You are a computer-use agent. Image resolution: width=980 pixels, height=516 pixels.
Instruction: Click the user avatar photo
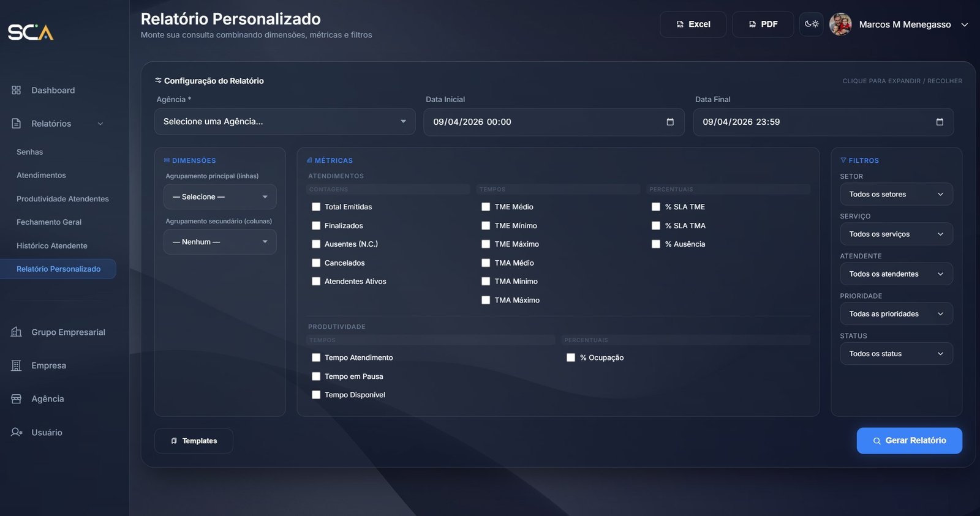(x=840, y=24)
